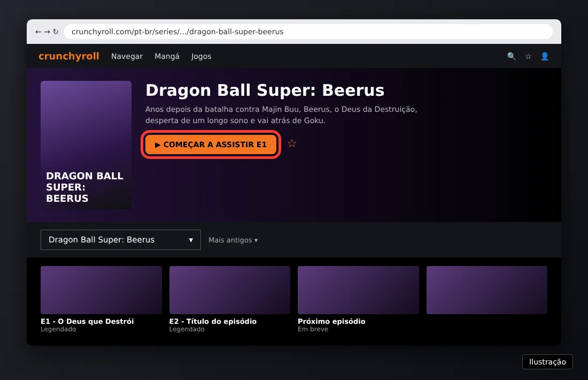Click the title E2 - Título do episódio
The image size is (588, 380).
tap(213, 321)
